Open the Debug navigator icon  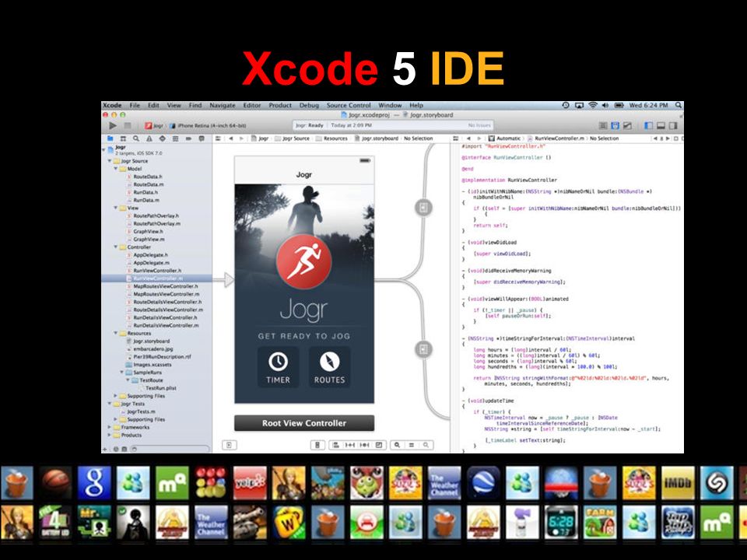tap(175, 138)
